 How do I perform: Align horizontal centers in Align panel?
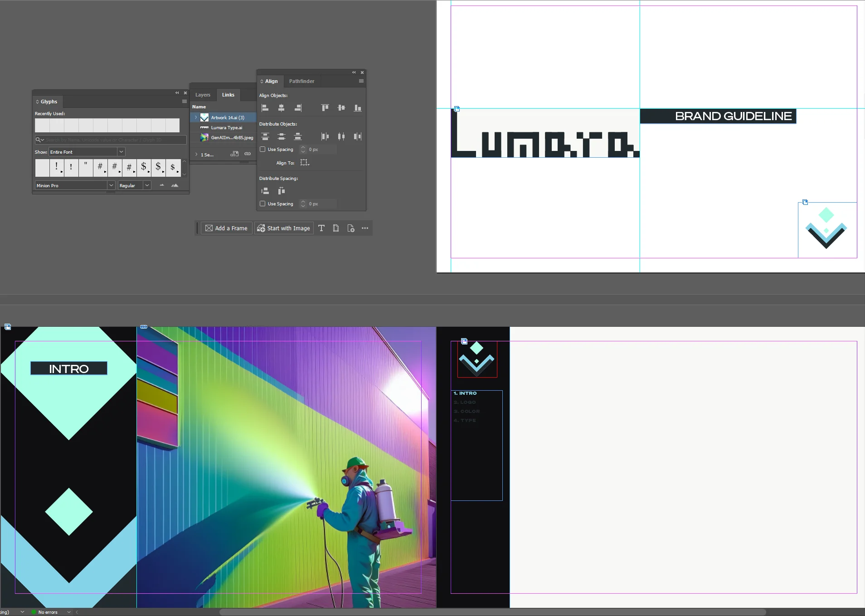coord(282,108)
